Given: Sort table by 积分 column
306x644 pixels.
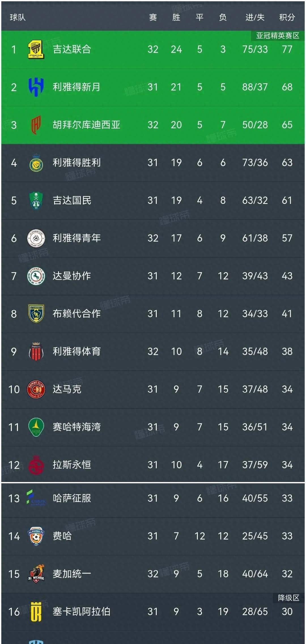Looking at the screenshot, I should (287, 17).
